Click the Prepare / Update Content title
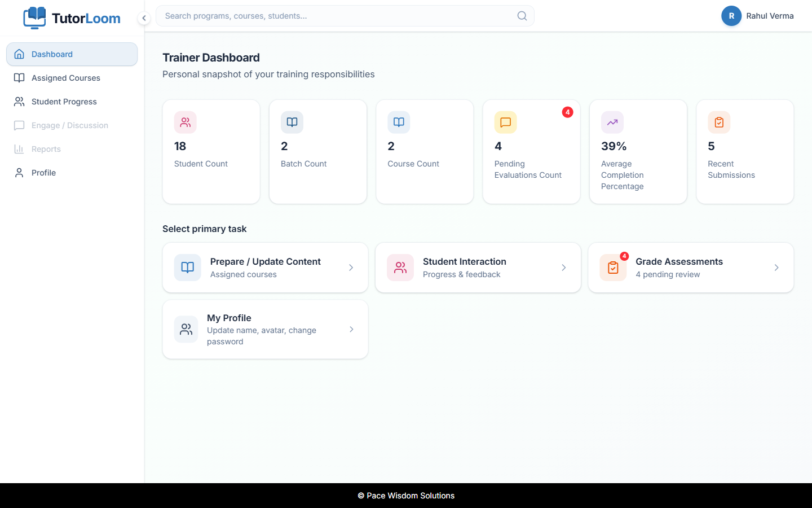 [x=266, y=261]
